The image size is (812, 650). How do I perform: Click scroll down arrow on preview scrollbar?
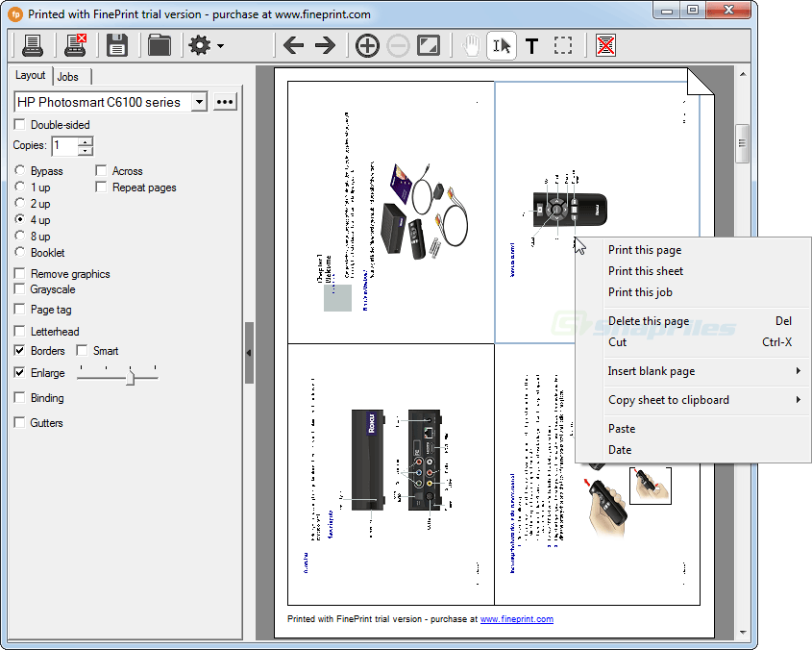(743, 632)
